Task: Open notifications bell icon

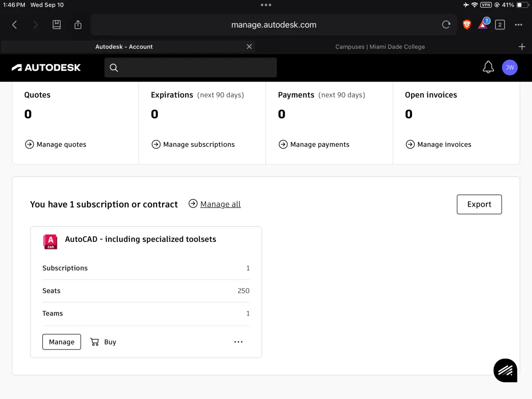Action: [x=488, y=67]
